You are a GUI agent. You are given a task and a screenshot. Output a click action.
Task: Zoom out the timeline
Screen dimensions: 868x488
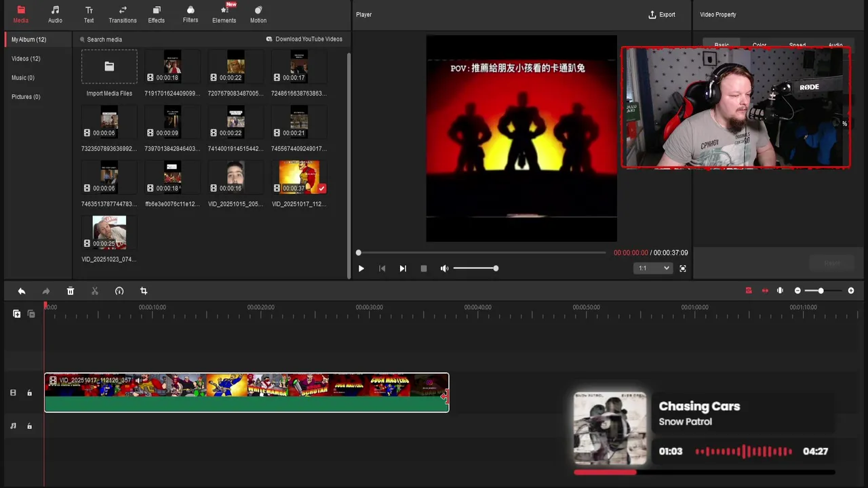797,291
